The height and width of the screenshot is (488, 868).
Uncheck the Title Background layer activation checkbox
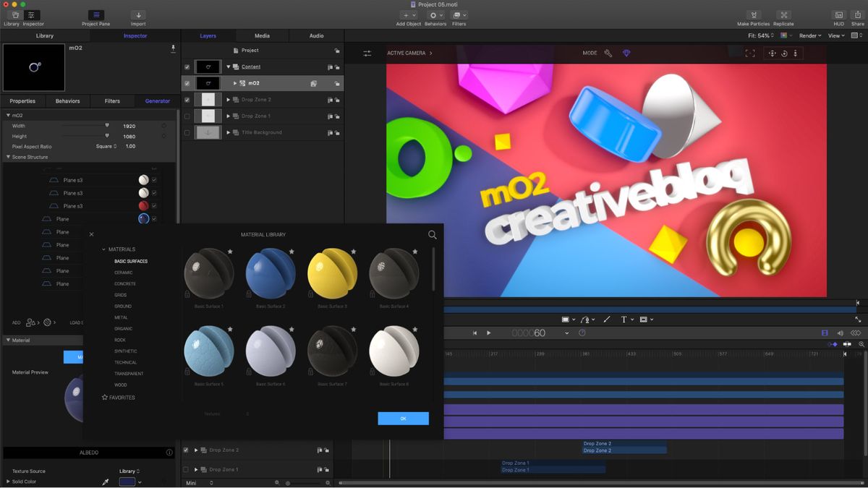[x=187, y=132]
